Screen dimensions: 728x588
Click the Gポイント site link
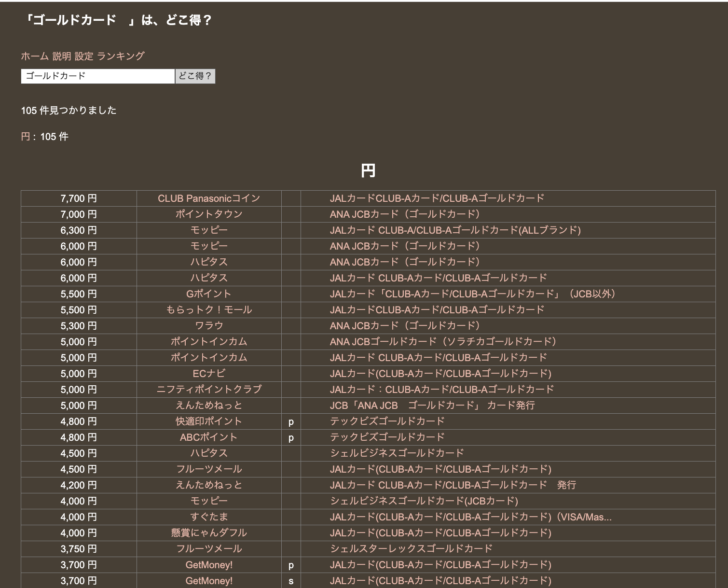pos(208,294)
